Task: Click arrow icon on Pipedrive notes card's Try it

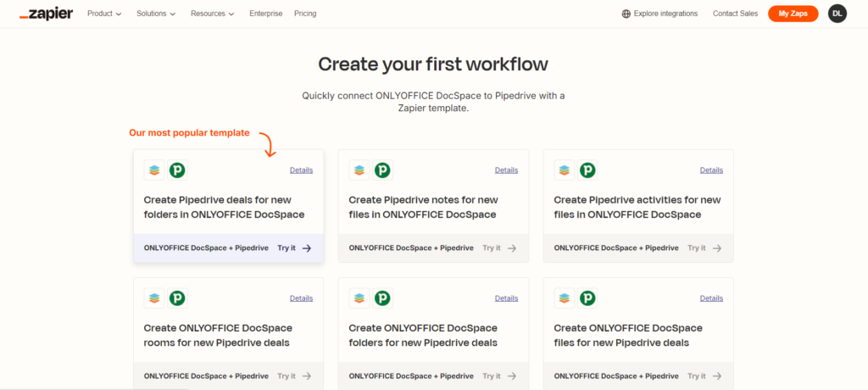Action: pyautogui.click(x=512, y=248)
